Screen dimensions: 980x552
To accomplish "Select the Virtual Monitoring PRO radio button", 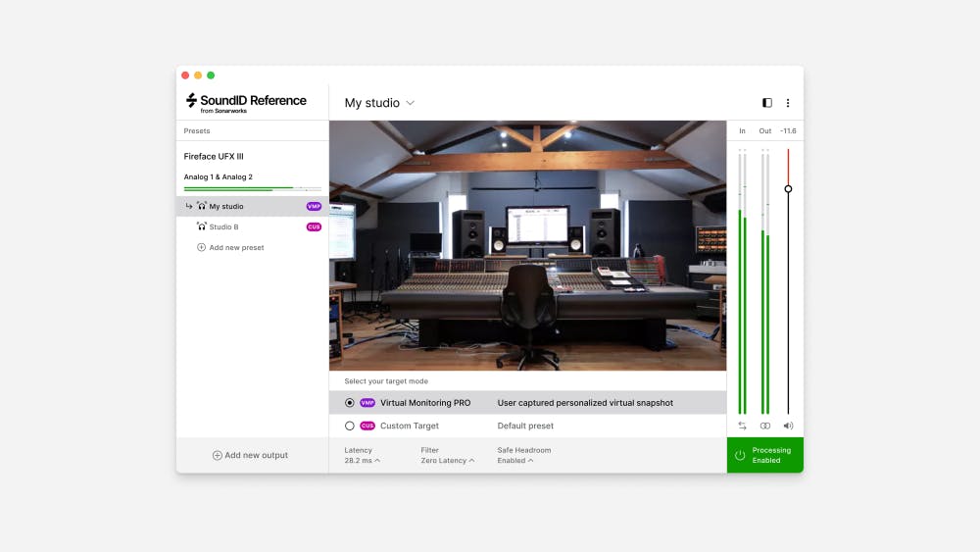I will click(x=350, y=403).
